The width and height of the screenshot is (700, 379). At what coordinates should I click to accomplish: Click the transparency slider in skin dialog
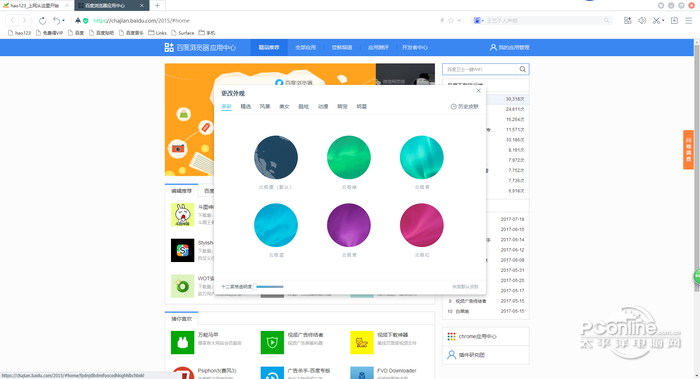[269, 287]
